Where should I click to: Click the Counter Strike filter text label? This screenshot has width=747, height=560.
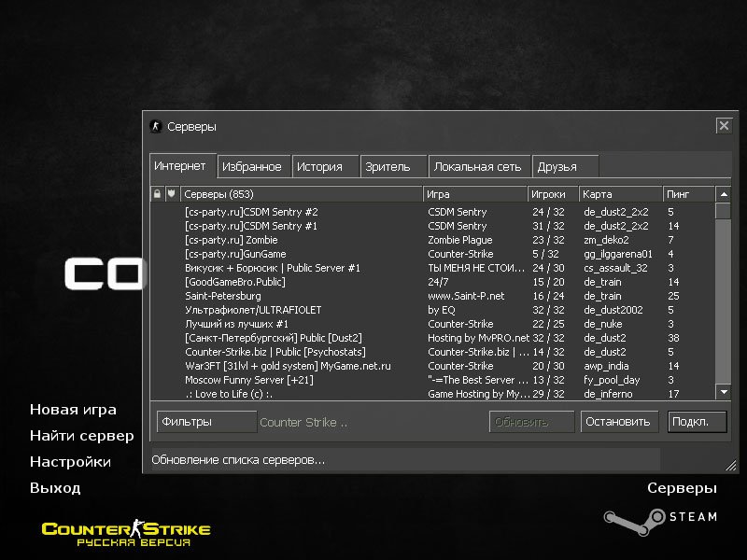(x=303, y=423)
